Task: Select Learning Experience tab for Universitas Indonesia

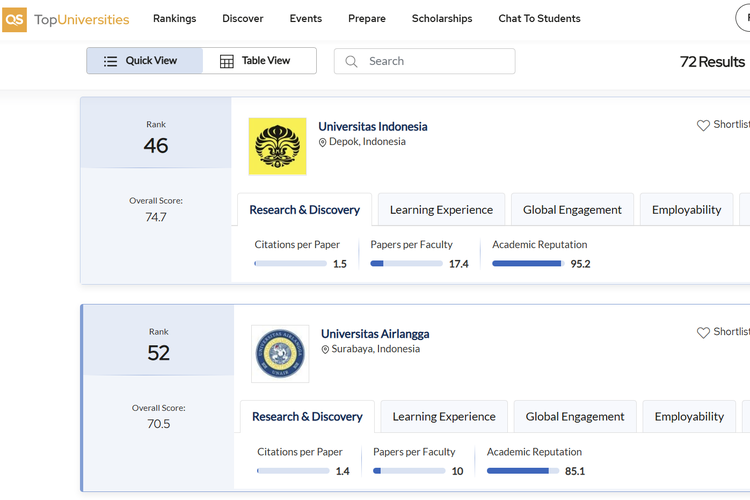Action: [x=441, y=210]
